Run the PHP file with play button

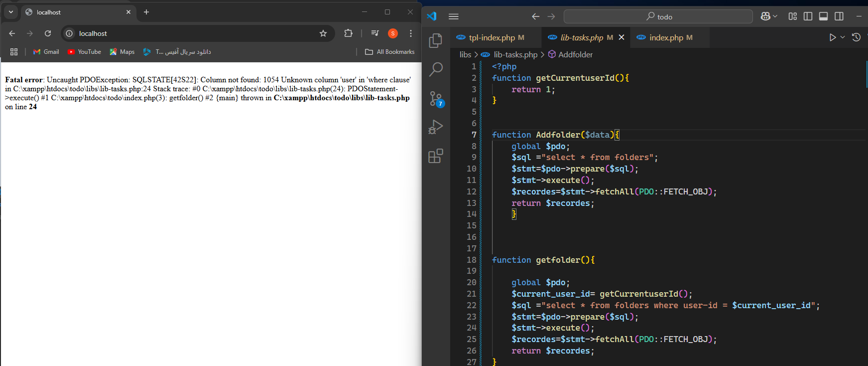click(x=832, y=37)
